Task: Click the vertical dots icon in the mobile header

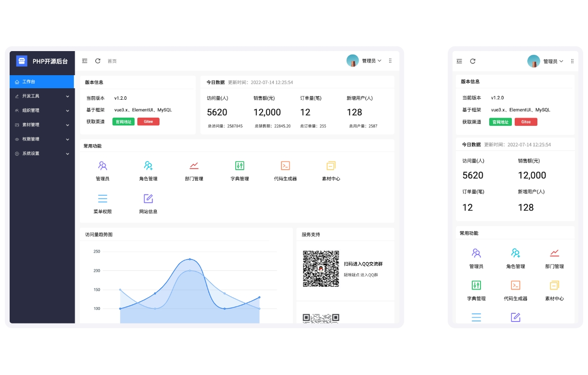Action: click(x=572, y=61)
